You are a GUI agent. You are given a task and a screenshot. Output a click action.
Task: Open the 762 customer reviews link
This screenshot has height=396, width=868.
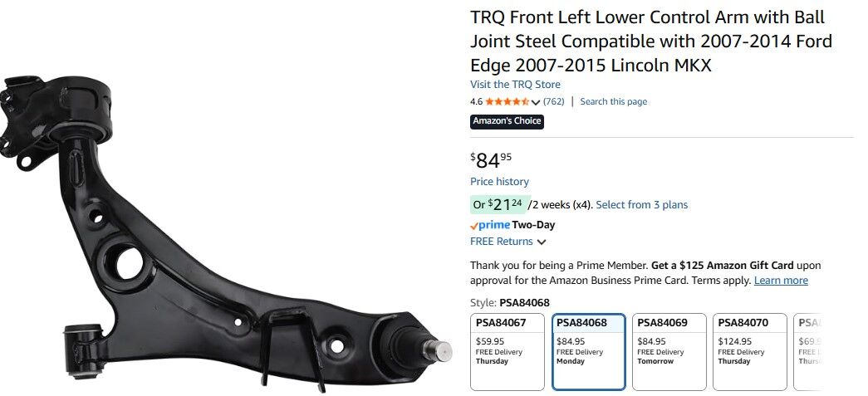(554, 102)
